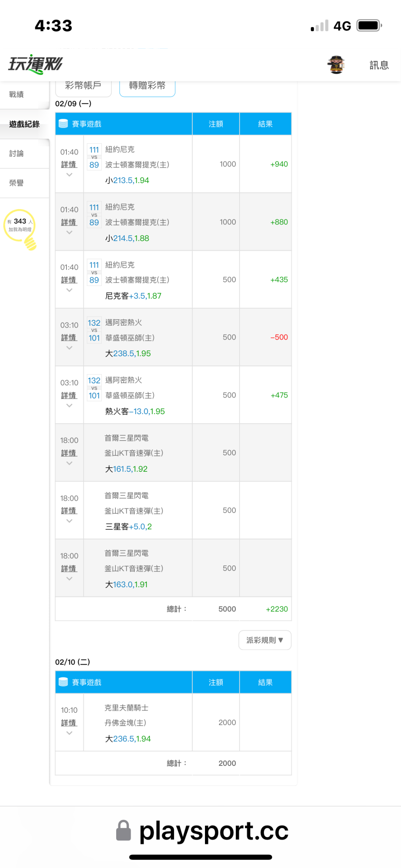Expand the 派彩規則 dropdown

(x=265, y=640)
